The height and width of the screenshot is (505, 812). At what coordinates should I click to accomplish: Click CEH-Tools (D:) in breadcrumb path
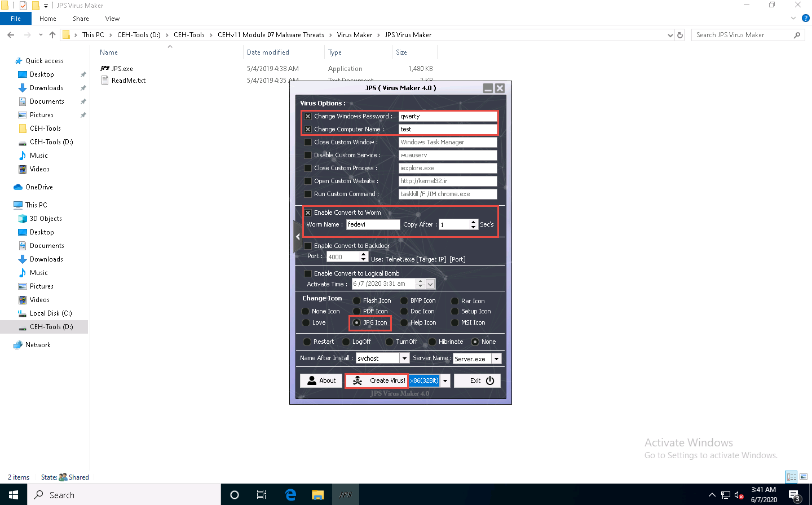point(139,35)
